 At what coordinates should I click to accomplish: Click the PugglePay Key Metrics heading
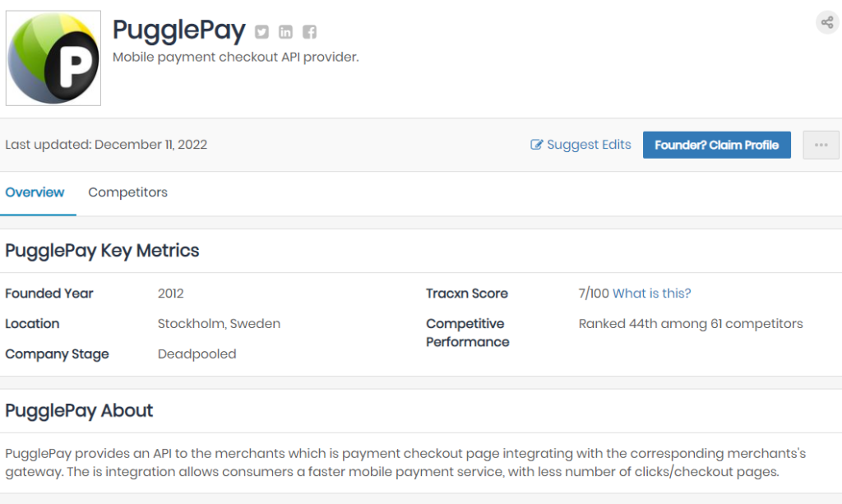(102, 251)
